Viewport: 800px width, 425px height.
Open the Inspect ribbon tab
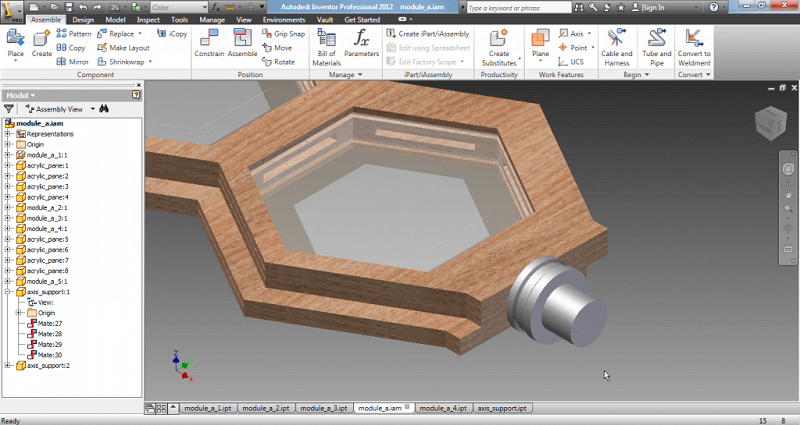[148, 20]
